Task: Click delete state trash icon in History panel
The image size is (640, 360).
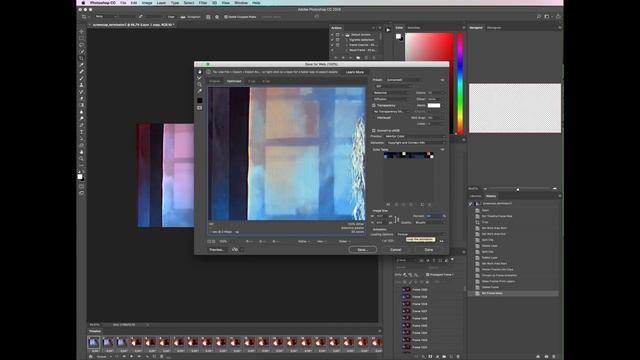Action: point(555,356)
